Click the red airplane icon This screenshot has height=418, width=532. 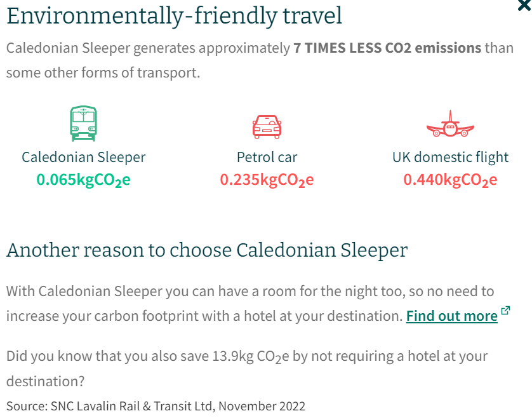coord(450,125)
